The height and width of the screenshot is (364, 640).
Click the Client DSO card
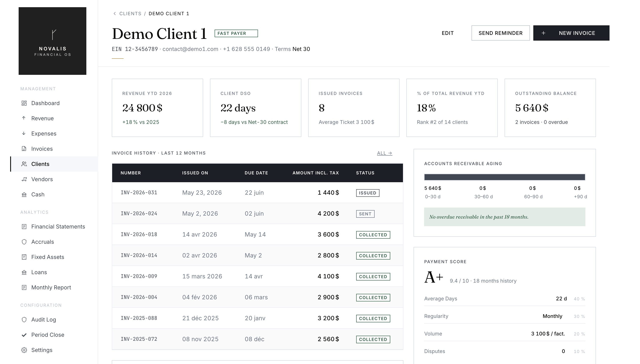coord(255,108)
